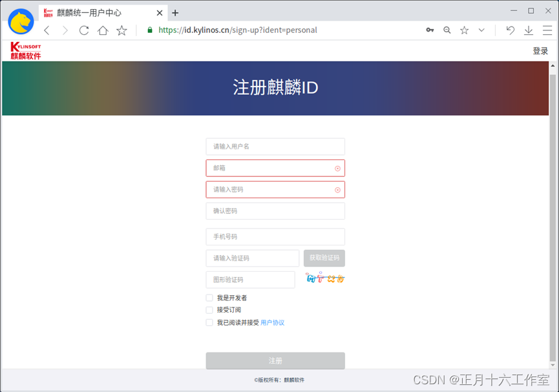Open the browser hamburger menu
Viewport: 559px width, 392px height.
(x=547, y=30)
